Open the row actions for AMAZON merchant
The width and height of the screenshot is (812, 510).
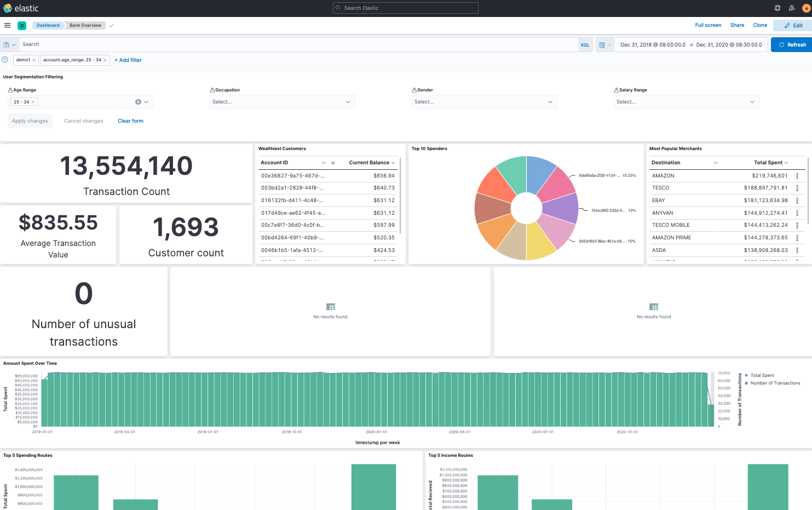(x=797, y=176)
